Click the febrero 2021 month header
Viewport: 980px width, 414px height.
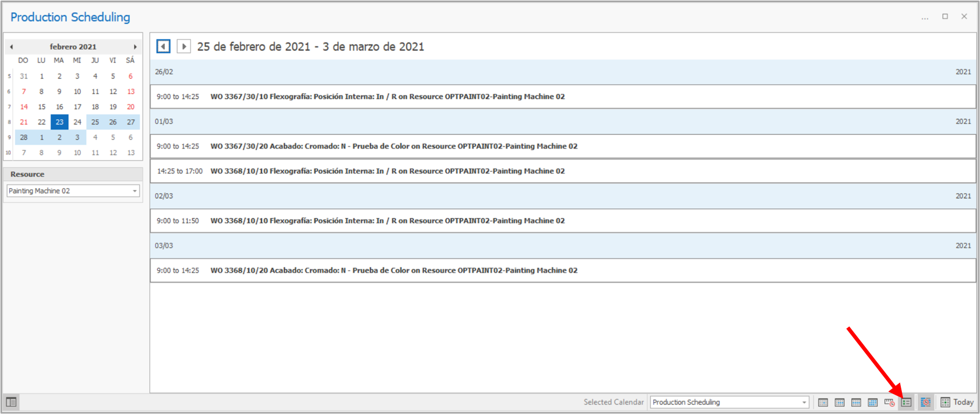(x=73, y=47)
